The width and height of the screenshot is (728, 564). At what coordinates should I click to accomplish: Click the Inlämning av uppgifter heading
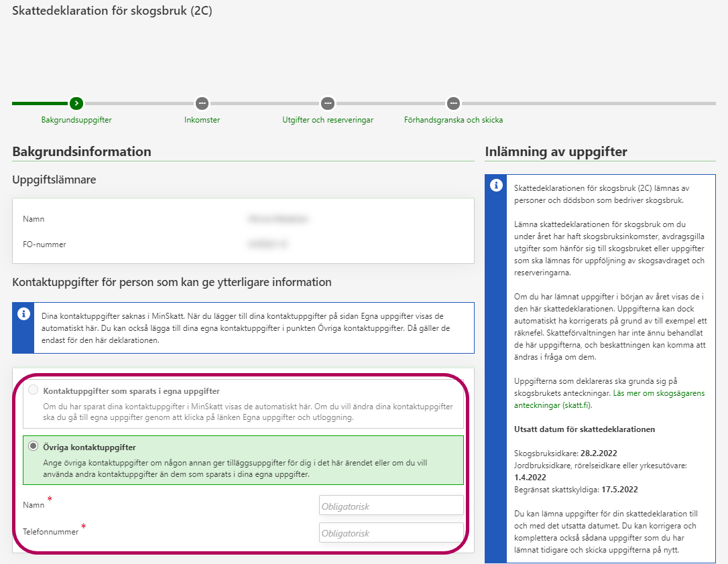pos(556,152)
